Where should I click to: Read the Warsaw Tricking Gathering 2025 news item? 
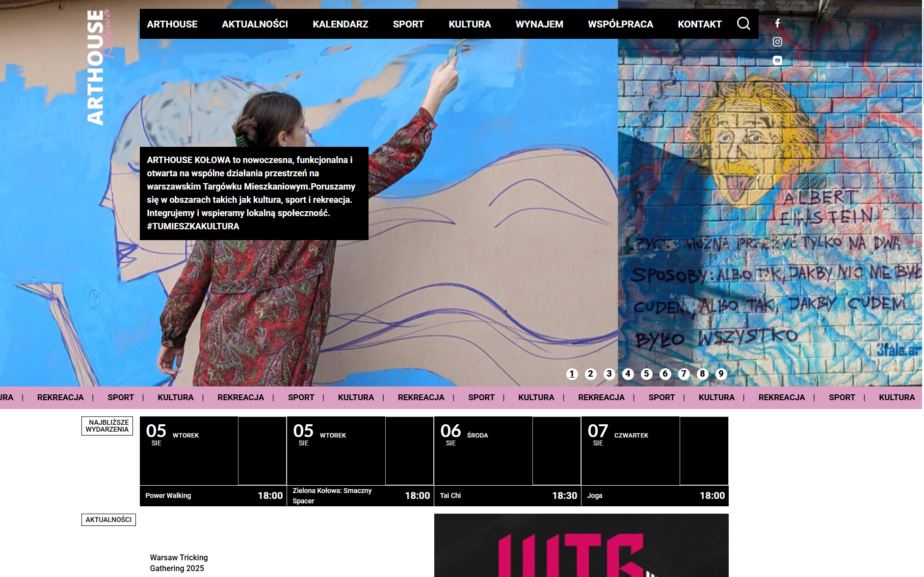coord(179,563)
